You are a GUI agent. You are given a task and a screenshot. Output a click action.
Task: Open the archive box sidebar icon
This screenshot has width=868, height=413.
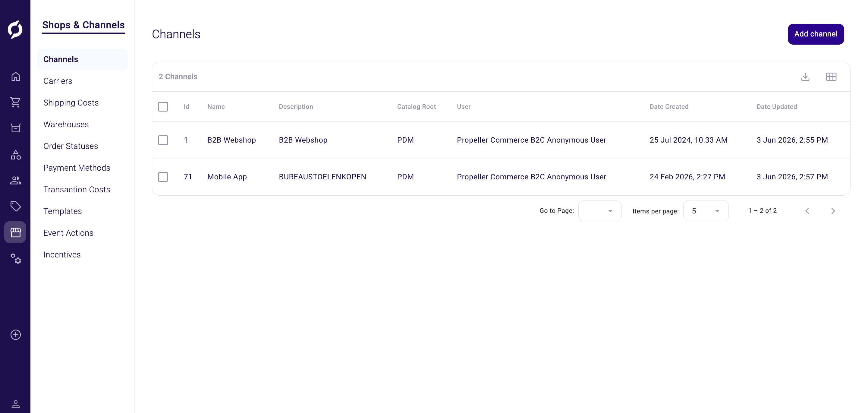[15, 128]
